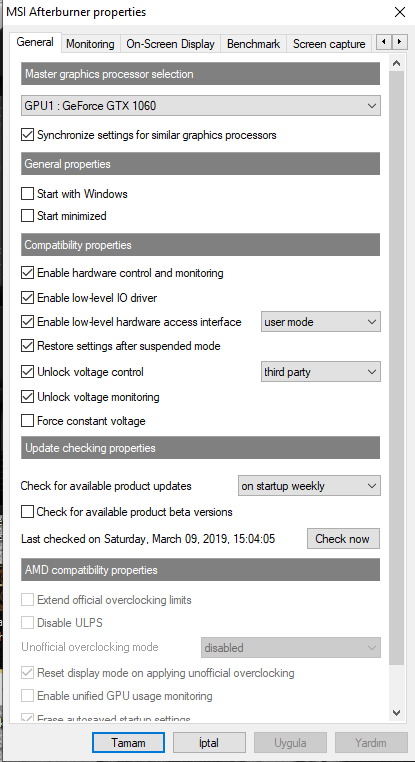Uncheck Unlock voltage monitoring
415x762 pixels.
tap(27, 397)
